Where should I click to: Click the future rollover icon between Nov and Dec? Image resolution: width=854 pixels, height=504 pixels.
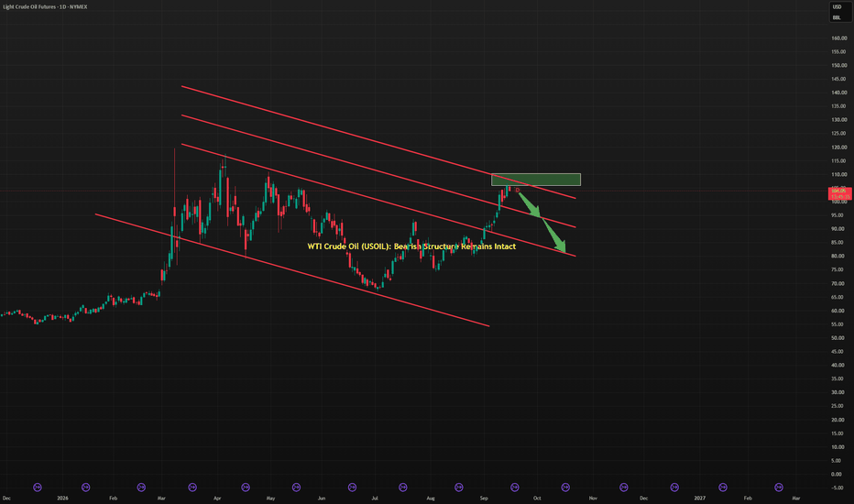coord(624,488)
